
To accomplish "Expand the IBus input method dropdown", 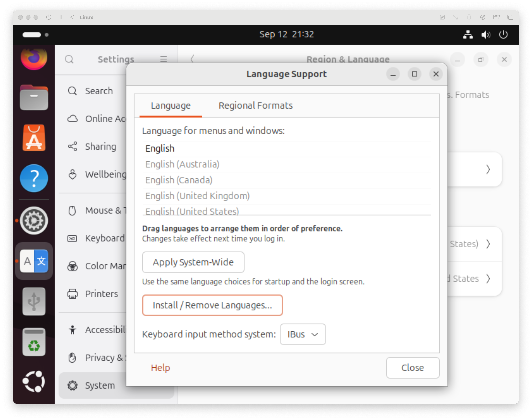I will coord(303,334).
